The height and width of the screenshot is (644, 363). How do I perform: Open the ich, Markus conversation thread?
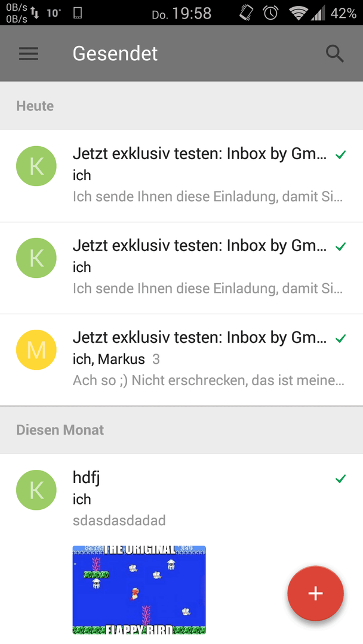[181, 360]
